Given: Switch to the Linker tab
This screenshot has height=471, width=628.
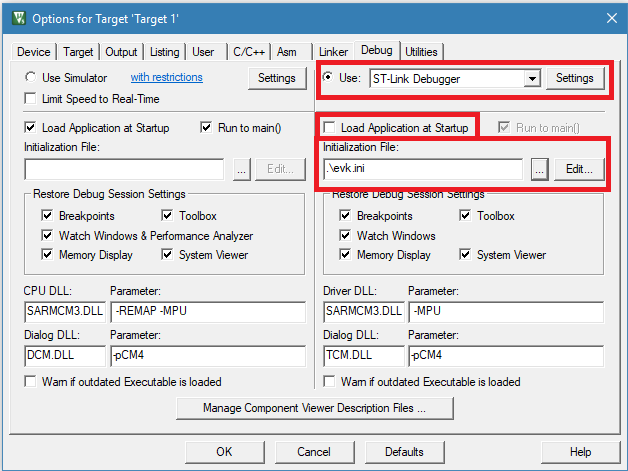Looking at the screenshot, I should pos(333,52).
